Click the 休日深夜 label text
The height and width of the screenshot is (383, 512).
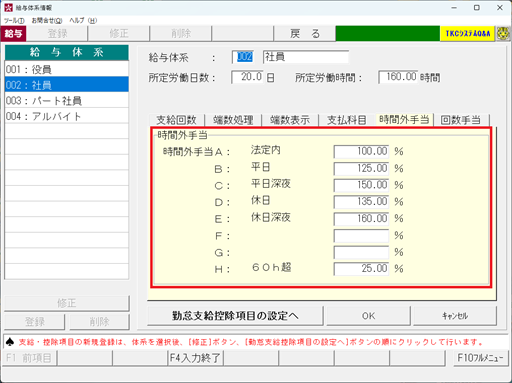[x=271, y=217]
